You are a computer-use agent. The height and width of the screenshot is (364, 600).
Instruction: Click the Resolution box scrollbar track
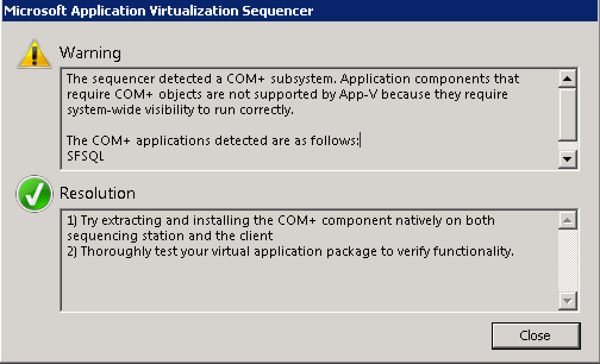[568, 260]
